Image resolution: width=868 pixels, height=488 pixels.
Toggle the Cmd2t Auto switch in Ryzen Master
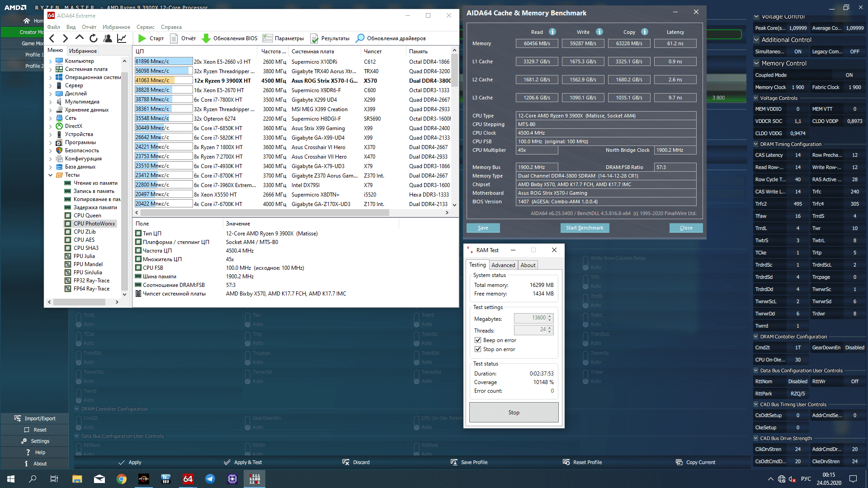(79, 422)
